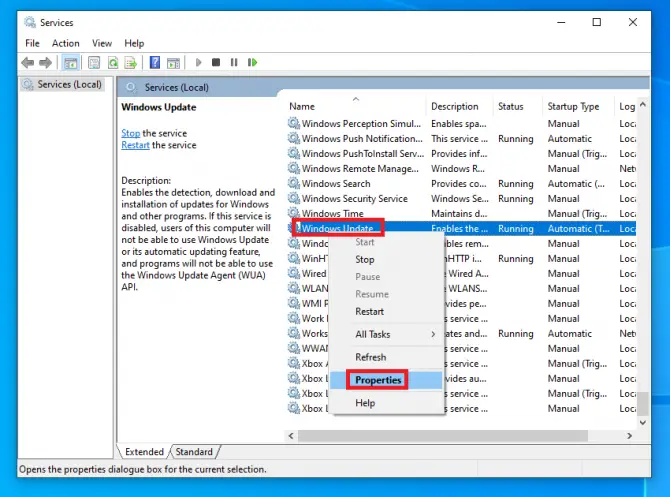Screen dimensions: 670x497
Task: Click the Restart Service toolbar icon
Action: [x=253, y=63]
